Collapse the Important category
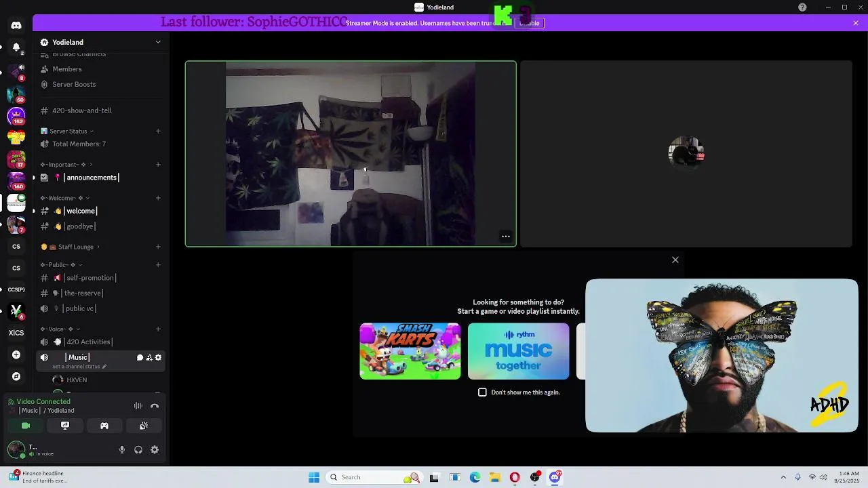Screen dimensions: 868x488 click(x=66, y=165)
